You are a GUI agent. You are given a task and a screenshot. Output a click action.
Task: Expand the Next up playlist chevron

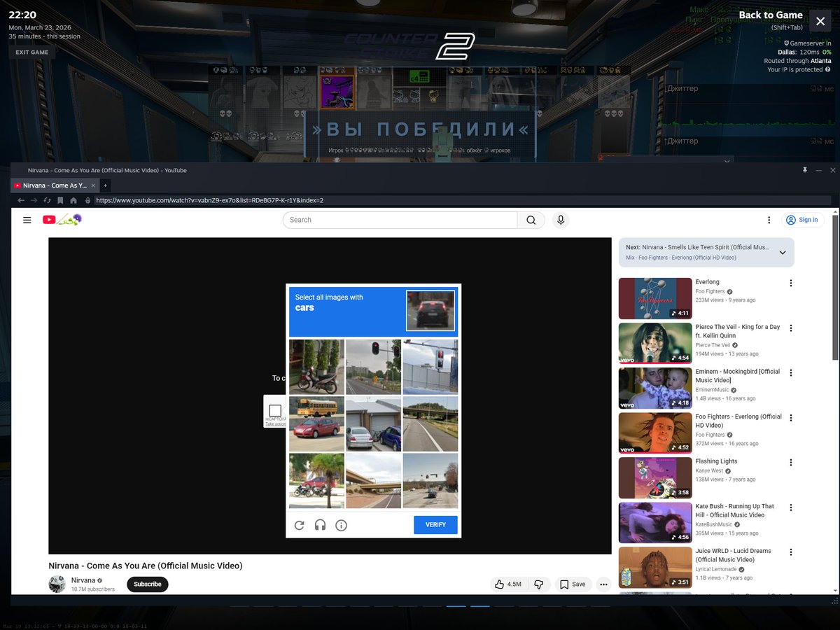782,253
